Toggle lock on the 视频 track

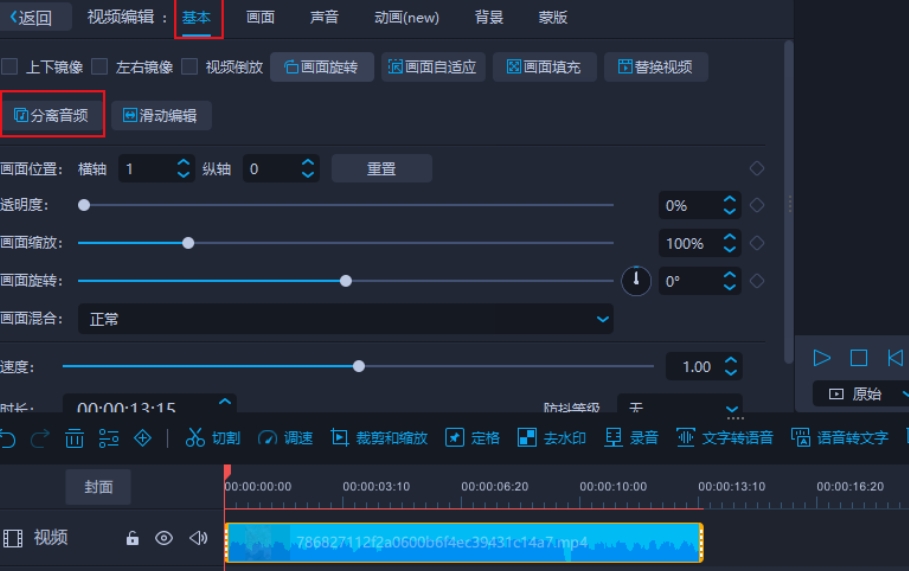pyautogui.click(x=132, y=538)
